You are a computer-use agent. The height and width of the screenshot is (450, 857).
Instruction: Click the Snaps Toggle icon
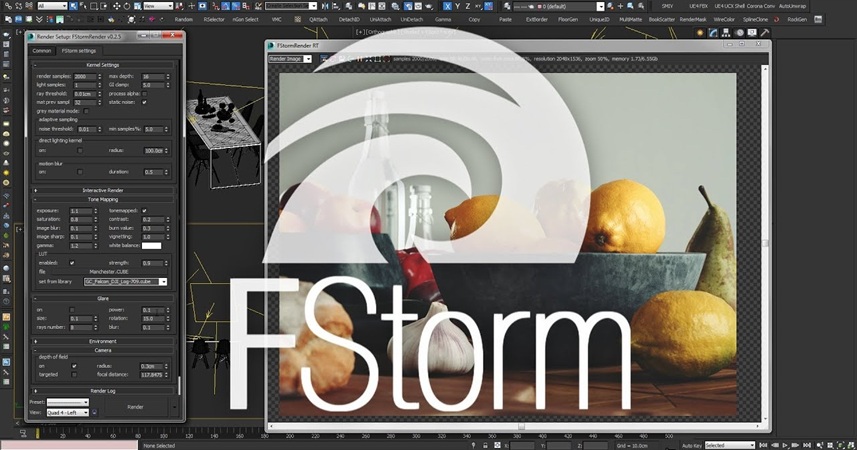[x=215, y=6]
